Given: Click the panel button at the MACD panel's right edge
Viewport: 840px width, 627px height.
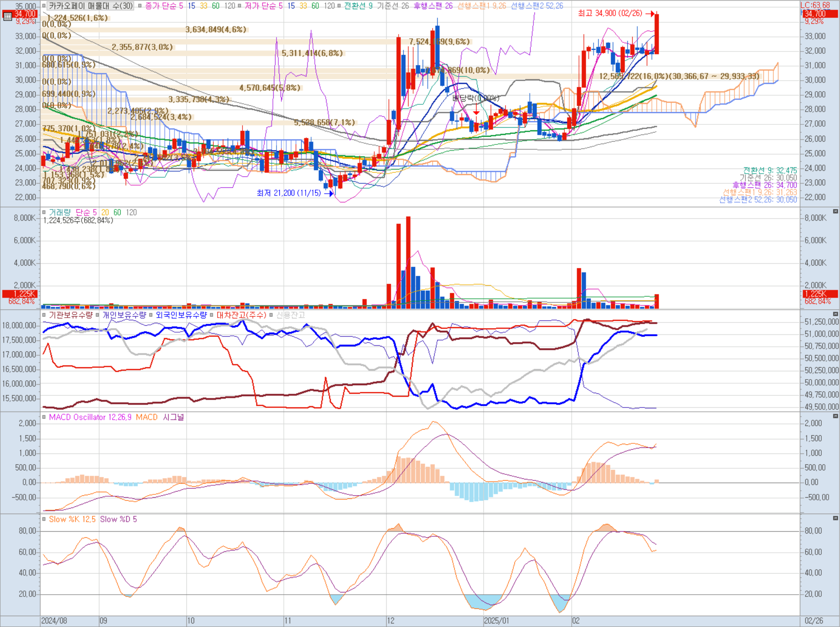Looking at the screenshot, I should 835,416.
